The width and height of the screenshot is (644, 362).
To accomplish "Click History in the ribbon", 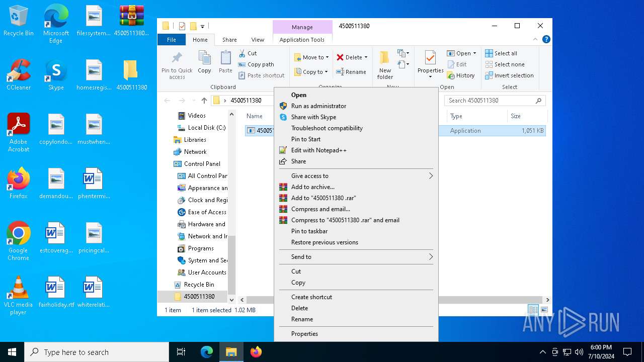I will (460, 75).
